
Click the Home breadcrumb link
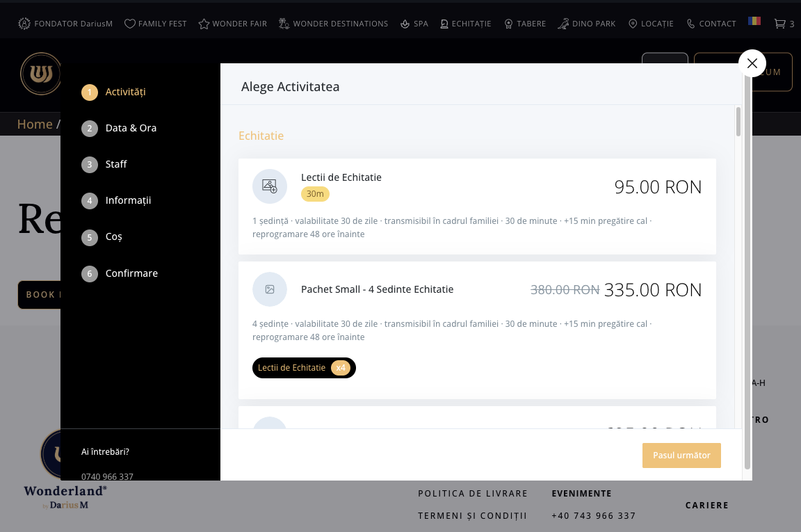[35, 124]
